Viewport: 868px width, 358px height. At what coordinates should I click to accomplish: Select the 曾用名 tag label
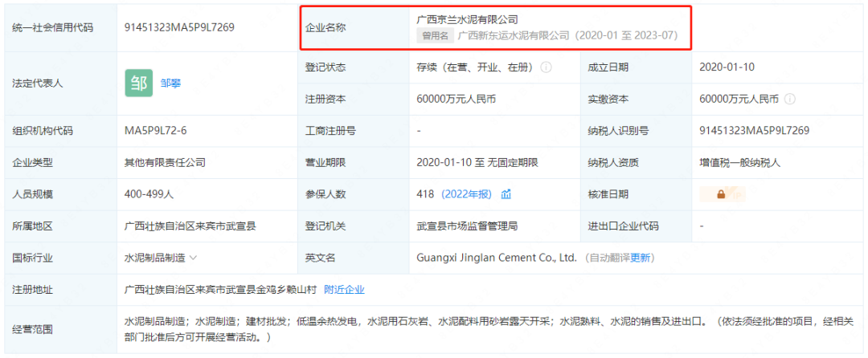click(435, 35)
